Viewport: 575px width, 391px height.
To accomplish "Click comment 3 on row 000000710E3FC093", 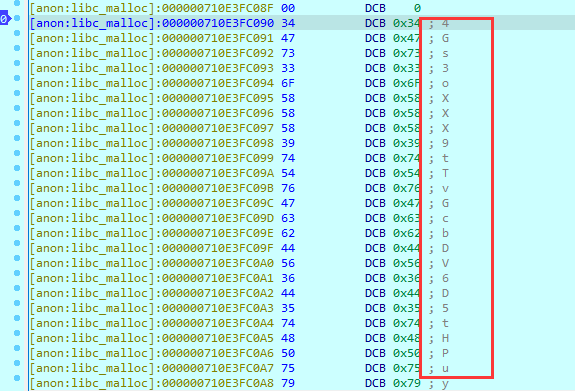I will [x=445, y=68].
